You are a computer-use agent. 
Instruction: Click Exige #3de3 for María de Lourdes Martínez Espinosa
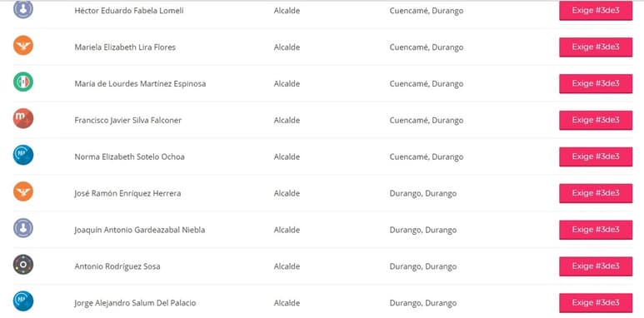(x=596, y=84)
